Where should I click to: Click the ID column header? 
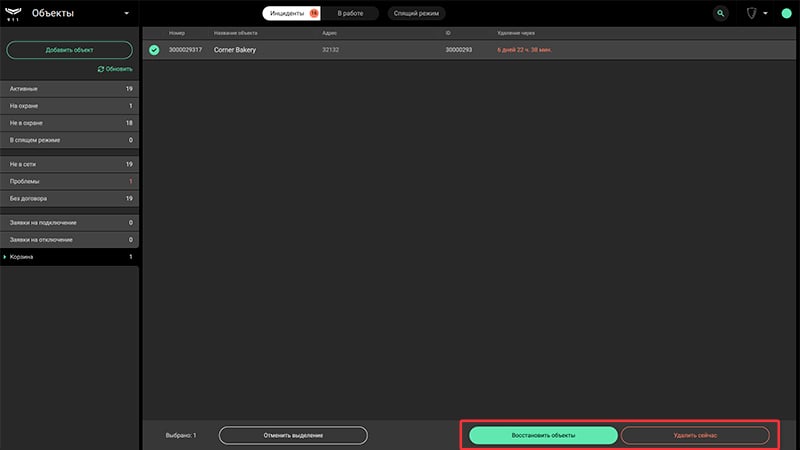(x=448, y=33)
